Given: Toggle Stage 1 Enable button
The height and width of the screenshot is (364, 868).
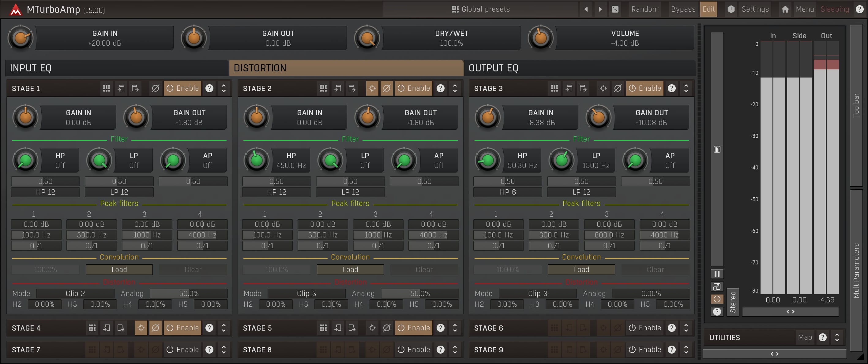Looking at the screenshot, I should coord(182,88).
